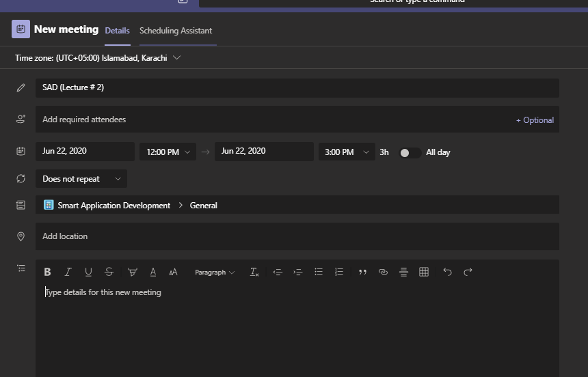The width and height of the screenshot is (588, 377).
Task: Open the end date Jun 22, 2020 field
Action: click(264, 152)
